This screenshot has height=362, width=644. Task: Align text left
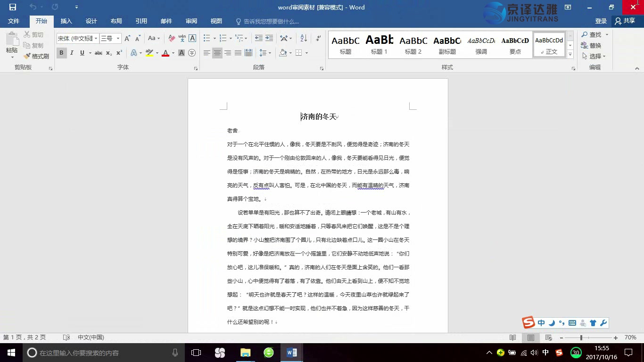point(207,53)
